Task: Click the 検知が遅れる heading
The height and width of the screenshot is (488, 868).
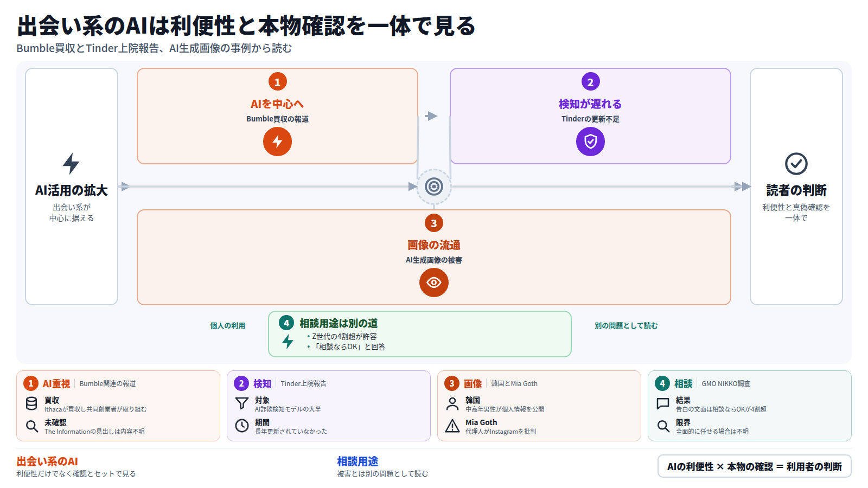Action: pos(590,104)
